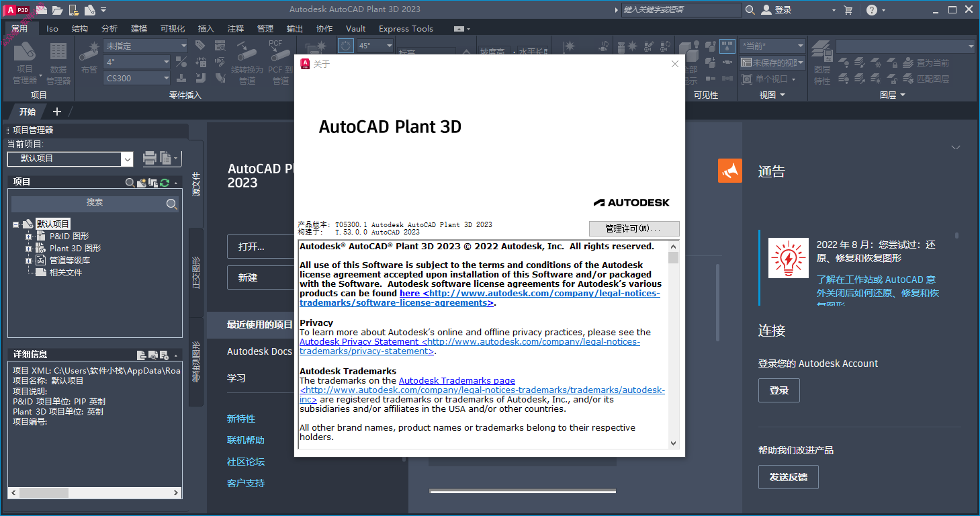This screenshot has width=980, height=516.
Task: Open the 联机帮助 link on start page
Action: [x=246, y=440]
